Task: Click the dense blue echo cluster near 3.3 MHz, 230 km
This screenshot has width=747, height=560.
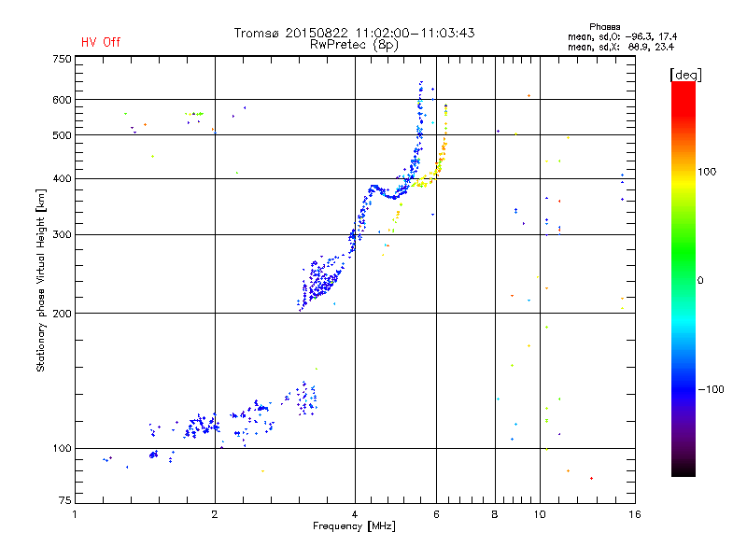Action: click(x=320, y=281)
